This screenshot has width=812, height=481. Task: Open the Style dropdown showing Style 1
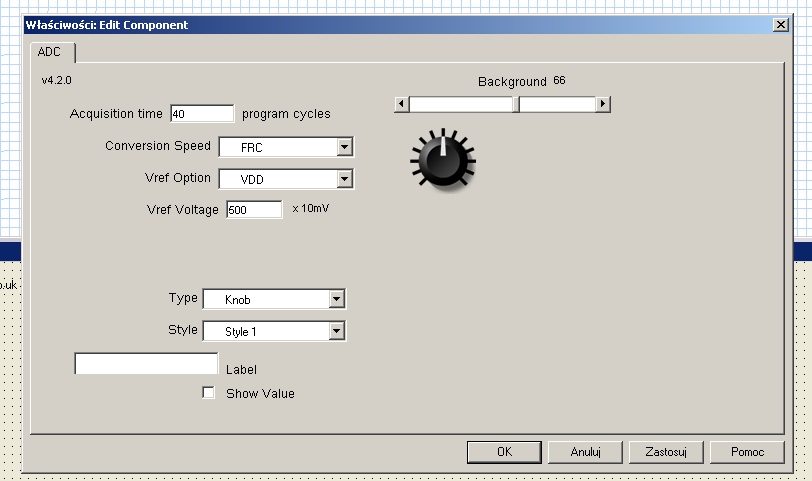click(x=337, y=331)
